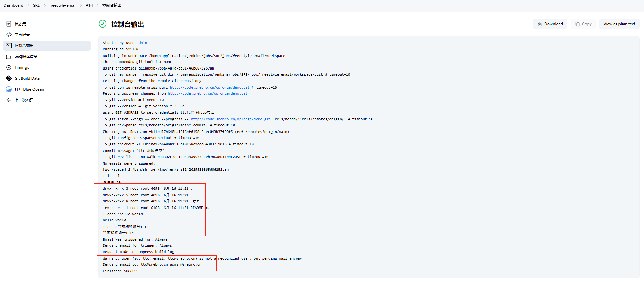Click the admin user link

tap(142, 43)
